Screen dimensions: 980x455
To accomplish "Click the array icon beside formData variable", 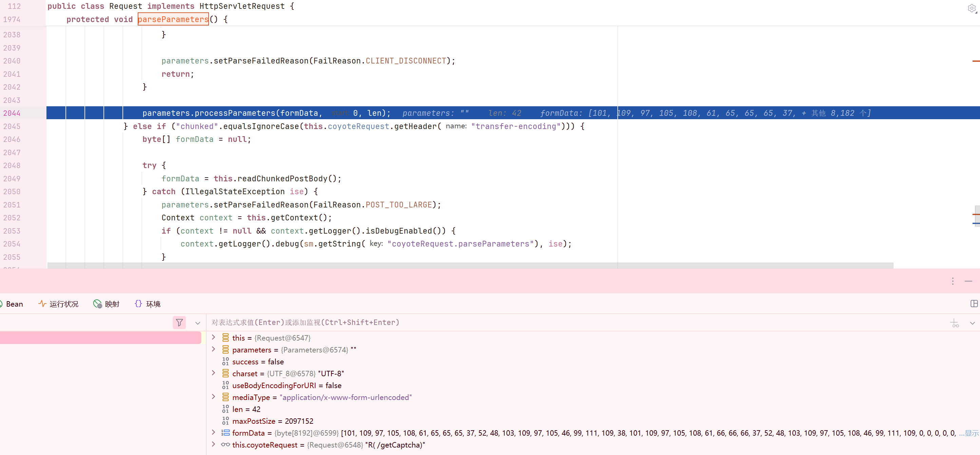I will (x=226, y=433).
